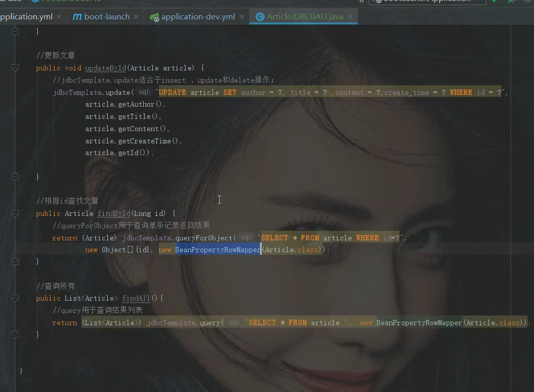534x392 pixels.
Task: Click the //根据id查找文章 comment
Action: (67, 201)
